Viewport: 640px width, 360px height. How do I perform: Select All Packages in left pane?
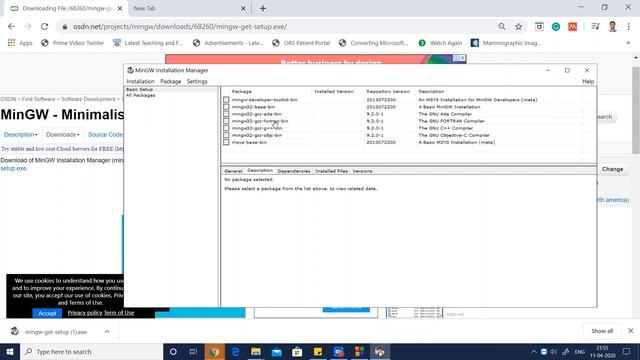141,95
